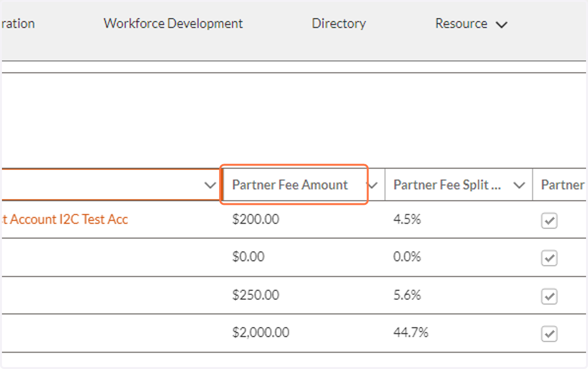Open the Partner Fee Split column dropdown arrow
588x369 pixels.
coord(518,185)
